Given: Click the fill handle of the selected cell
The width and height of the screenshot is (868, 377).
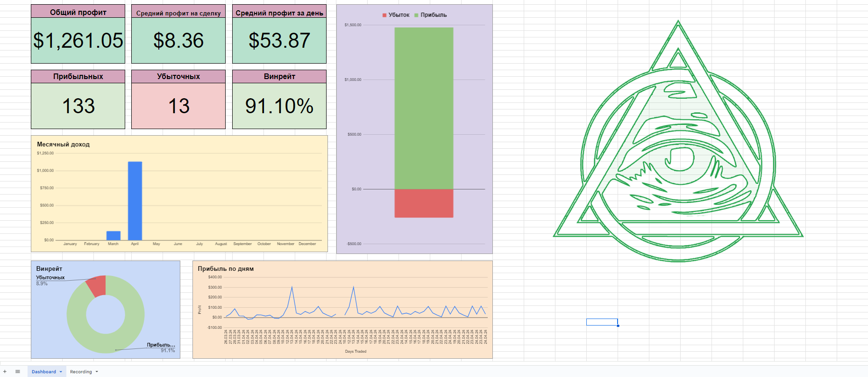Looking at the screenshot, I should (618, 326).
